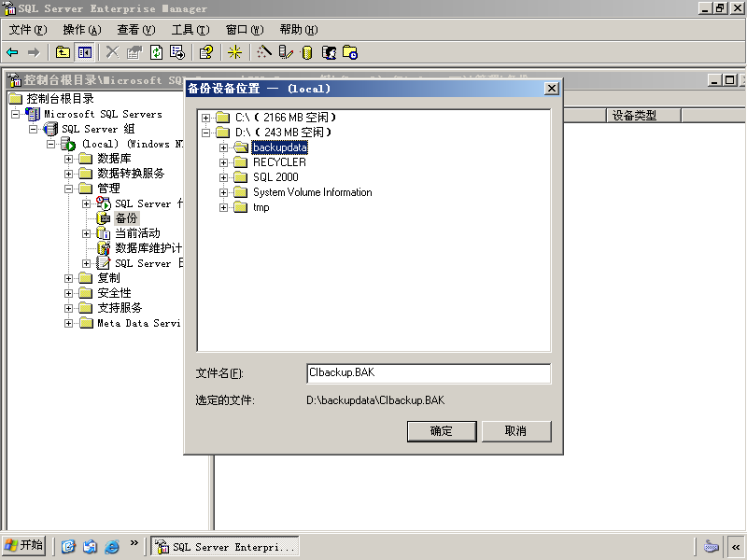Click SQL Server Enterprise taskbar button
Screen dimensions: 747x560
[x=225, y=546]
